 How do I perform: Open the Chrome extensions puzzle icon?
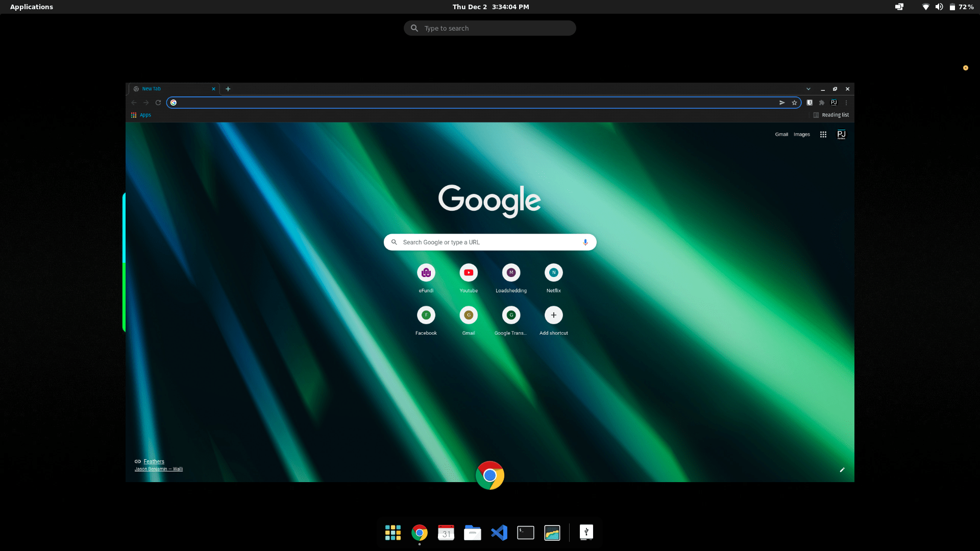[x=822, y=103]
